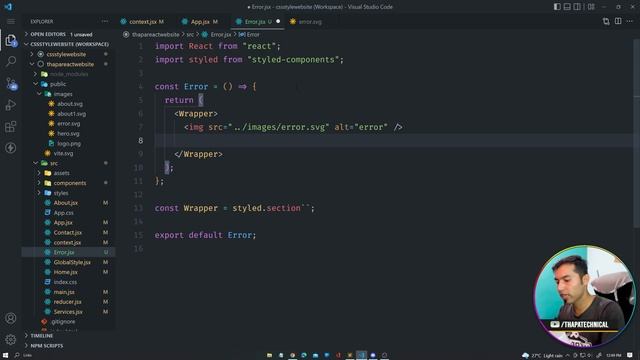Open the taskbar notification center icon
The image size is (640, 360).
click(630, 356)
